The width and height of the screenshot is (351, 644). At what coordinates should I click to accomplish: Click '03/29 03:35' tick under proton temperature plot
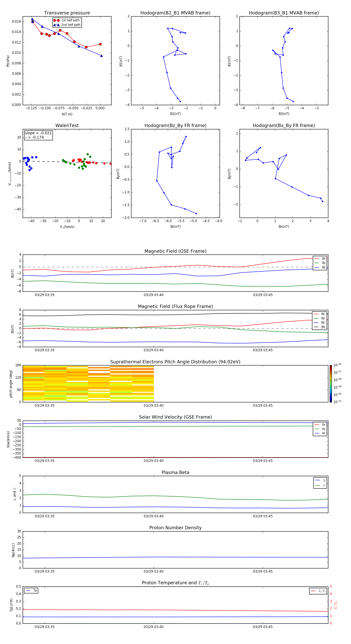tap(44, 627)
